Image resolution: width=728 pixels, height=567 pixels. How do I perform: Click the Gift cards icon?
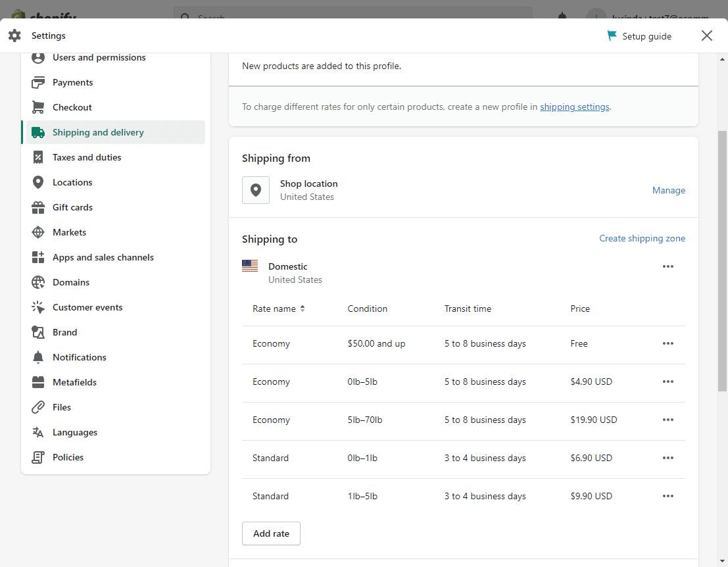tap(38, 207)
